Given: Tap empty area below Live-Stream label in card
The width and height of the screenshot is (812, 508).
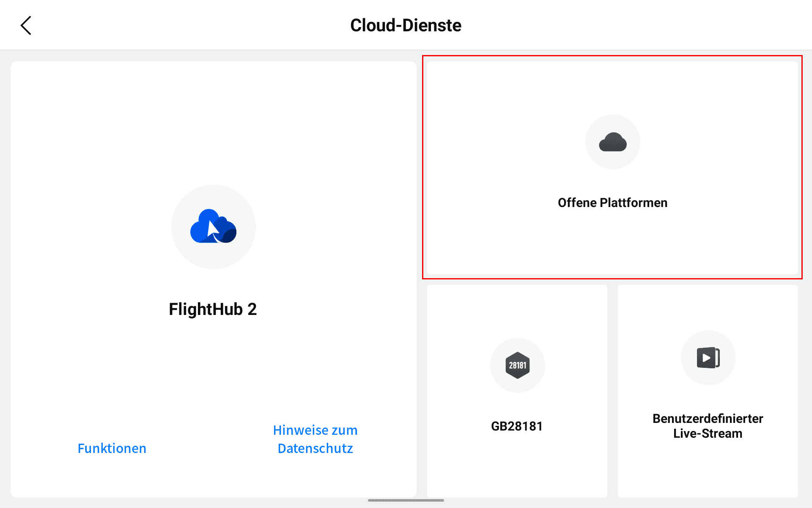Looking at the screenshot, I should 708,470.
